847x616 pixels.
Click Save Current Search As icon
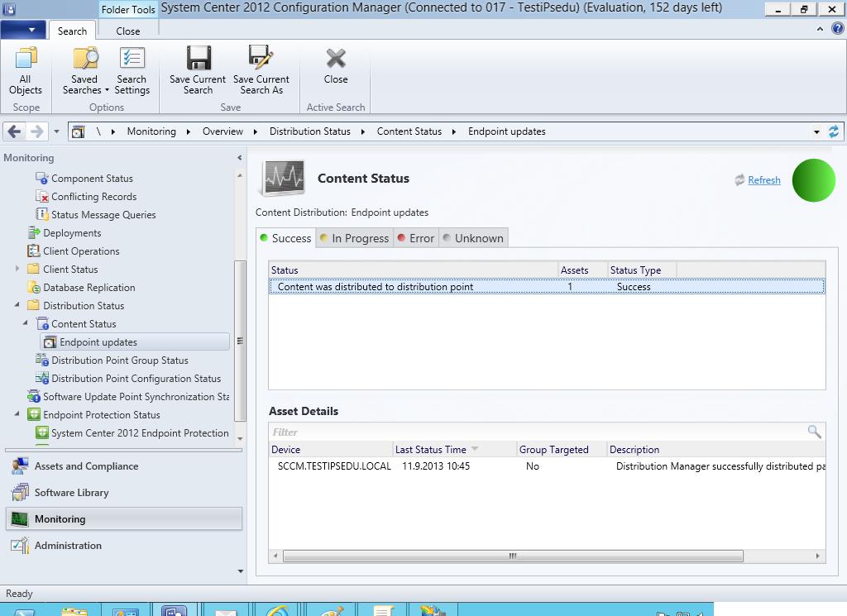click(x=261, y=57)
